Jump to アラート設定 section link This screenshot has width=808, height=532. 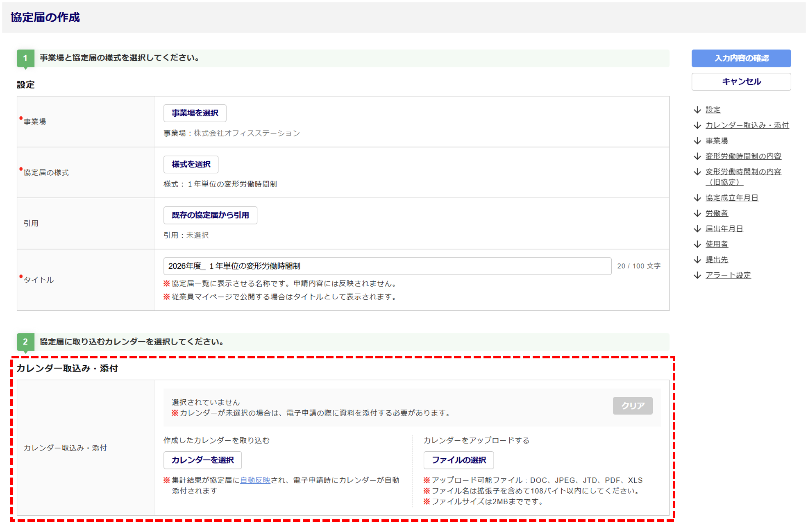pos(728,275)
